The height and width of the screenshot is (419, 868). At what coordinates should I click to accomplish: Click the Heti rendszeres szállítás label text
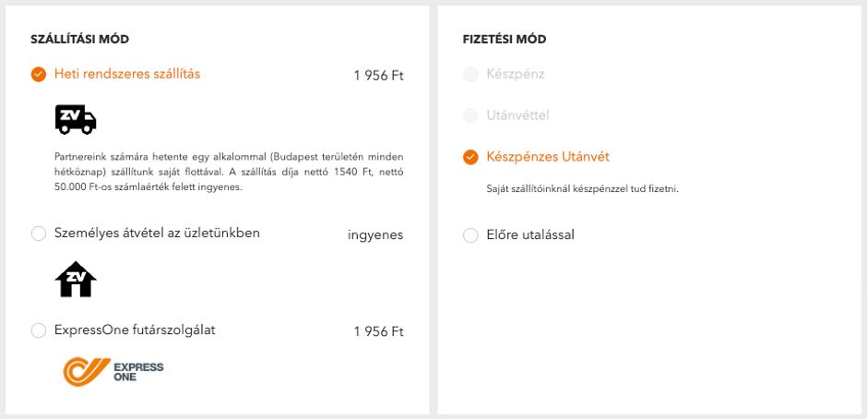[127, 74]
